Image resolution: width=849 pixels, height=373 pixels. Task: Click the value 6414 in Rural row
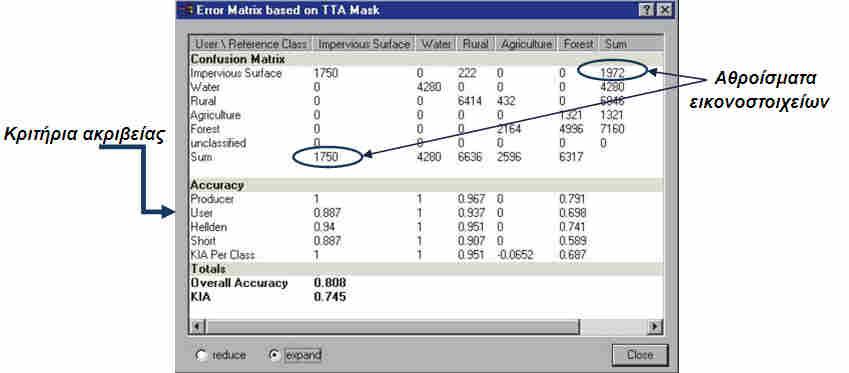click(x=471, y=101)
